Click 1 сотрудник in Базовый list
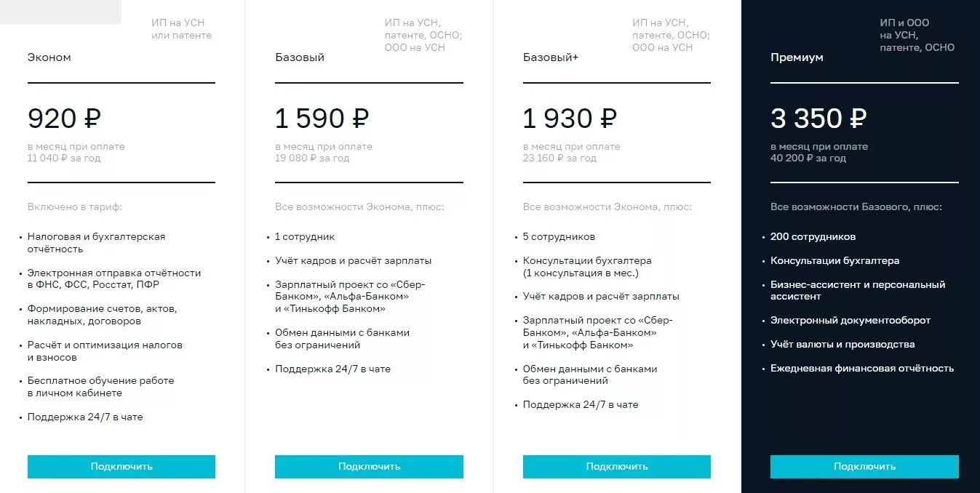The height and width of the screenshot is (493, 980). (x=305, y=237)
